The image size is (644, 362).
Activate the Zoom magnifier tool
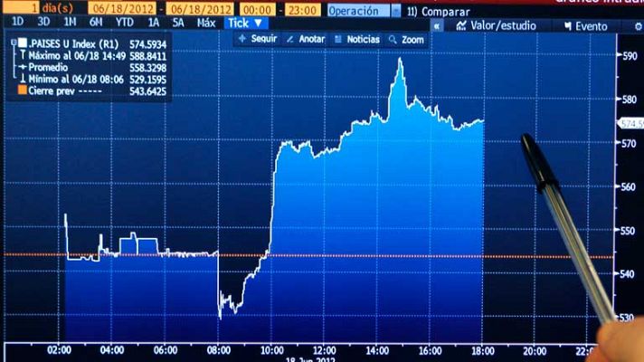(406, 40)
